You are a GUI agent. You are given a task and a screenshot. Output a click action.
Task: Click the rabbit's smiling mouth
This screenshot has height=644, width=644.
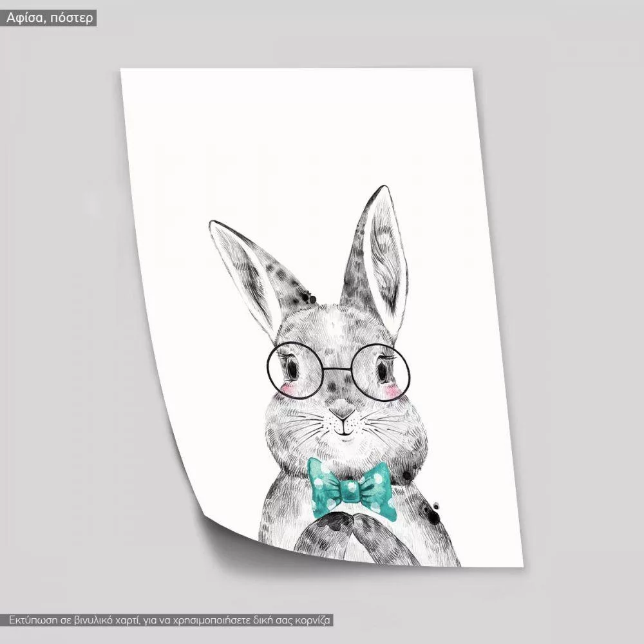(345, 431)
